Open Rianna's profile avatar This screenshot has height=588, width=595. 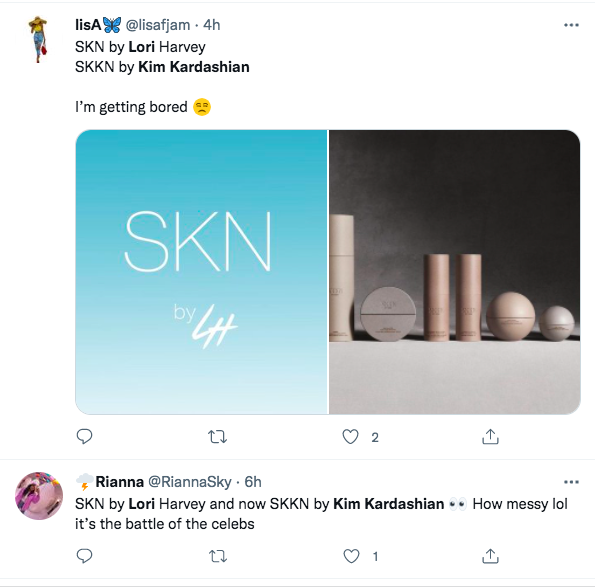click(39, 496)
